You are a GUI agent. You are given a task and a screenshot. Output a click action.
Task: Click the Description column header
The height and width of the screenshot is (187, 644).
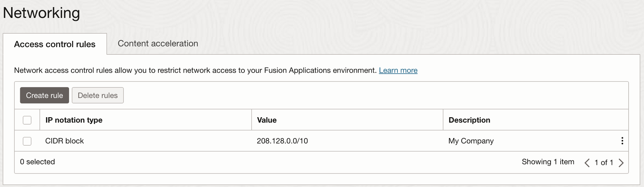pos(469,120)
